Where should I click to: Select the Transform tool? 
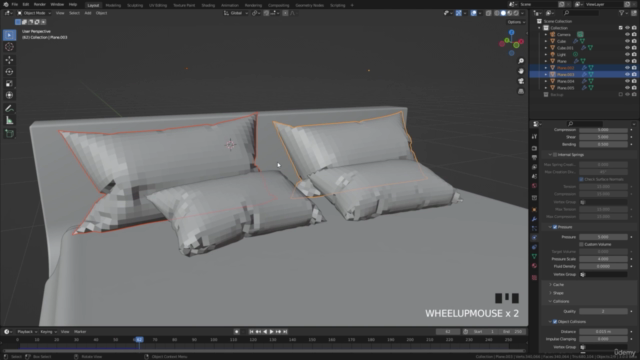9,95
